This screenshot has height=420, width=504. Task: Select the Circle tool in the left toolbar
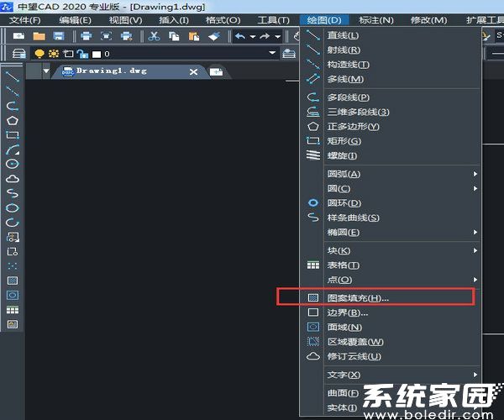[x=13, y=164]
